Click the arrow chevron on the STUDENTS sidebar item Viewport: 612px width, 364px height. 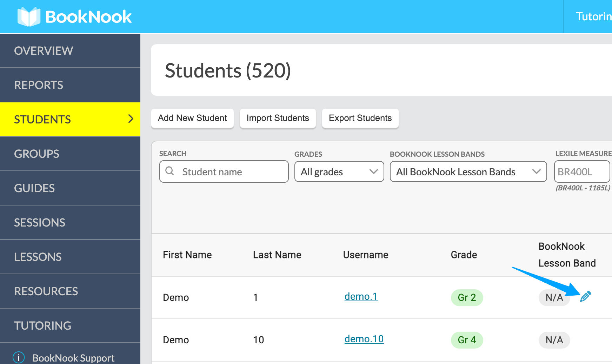tap(130, 119)
